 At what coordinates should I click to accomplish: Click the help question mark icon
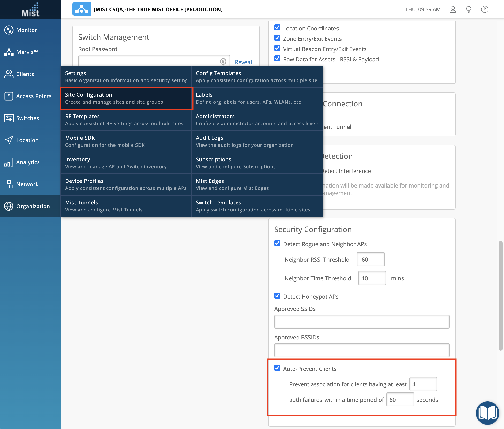(x=485, y=9)
